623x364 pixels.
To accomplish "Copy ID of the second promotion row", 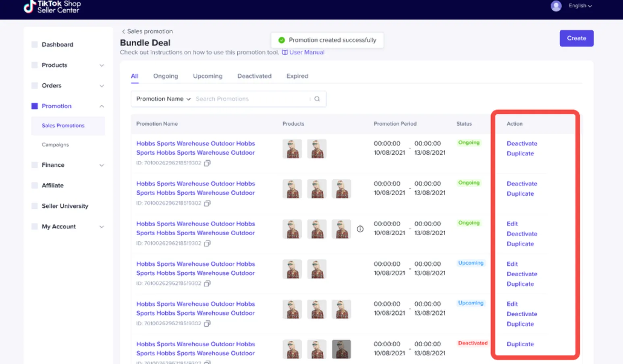I will point(207,203).
